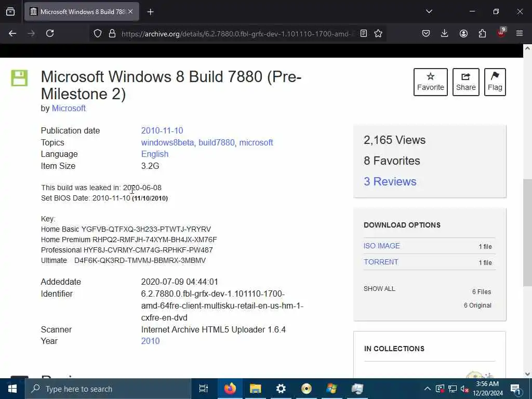532x399 pixels.
Task: Go forward to the next page
Action: click(31, 33)
